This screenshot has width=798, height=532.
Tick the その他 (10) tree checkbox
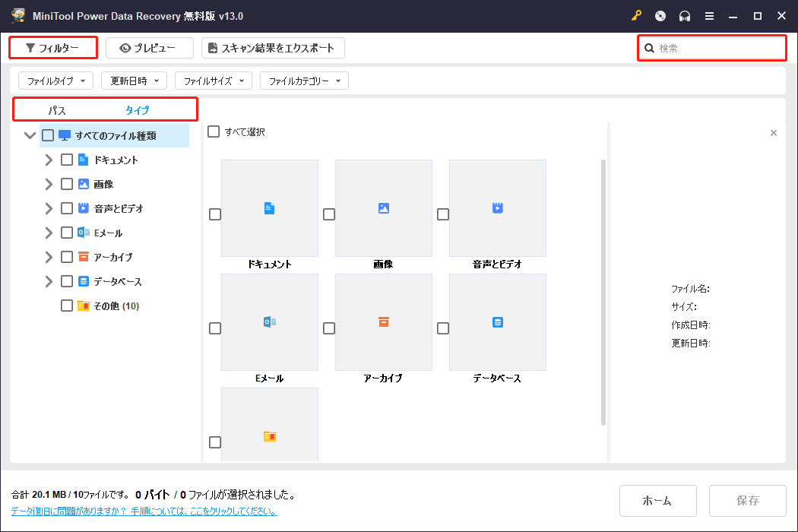(67, 306)
